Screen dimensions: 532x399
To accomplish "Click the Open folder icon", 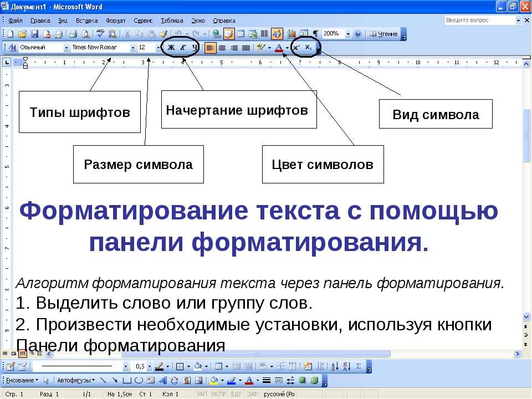I will click(x=22, y=34).
